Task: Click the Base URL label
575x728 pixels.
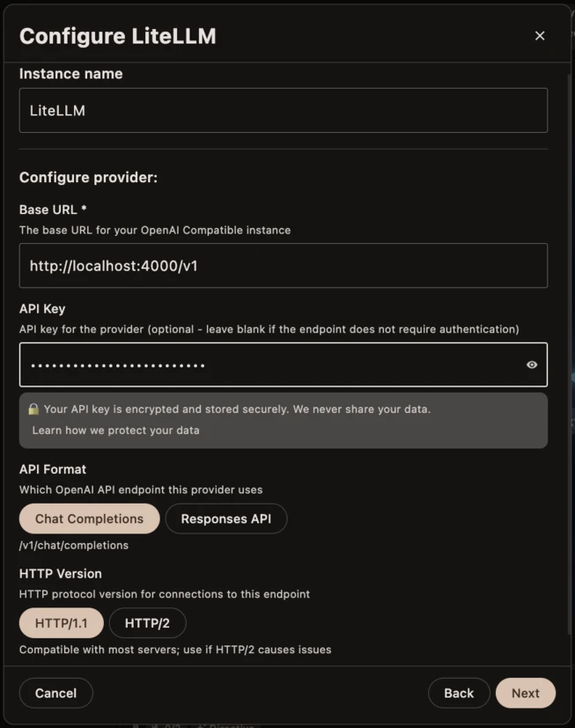Action: [x=53, y=210]
